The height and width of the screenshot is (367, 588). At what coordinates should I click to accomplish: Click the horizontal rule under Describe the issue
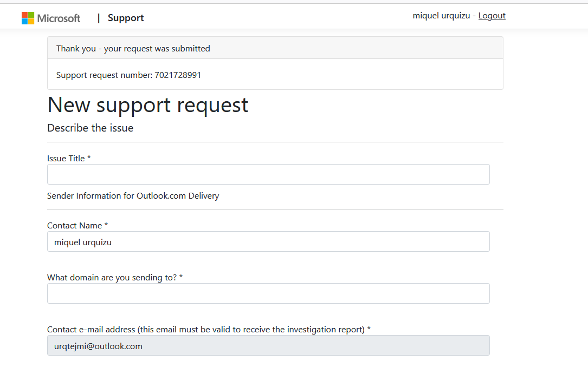(x=275, y=142)
